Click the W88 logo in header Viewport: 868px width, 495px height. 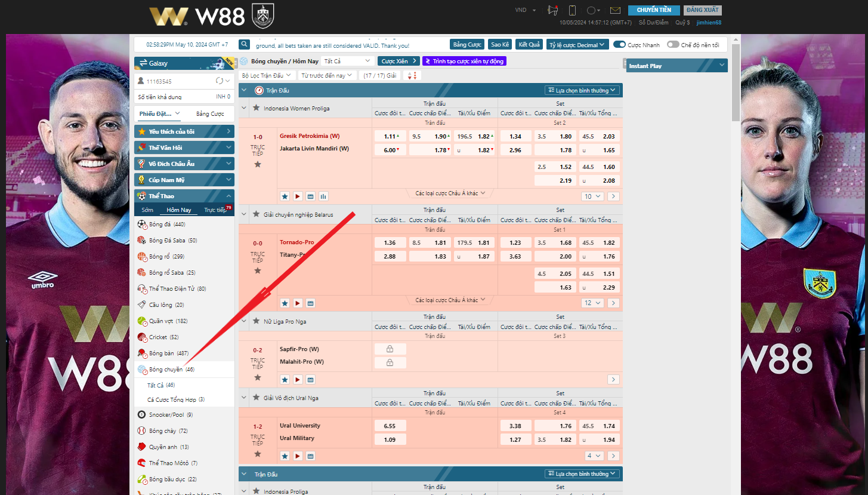pos(197,16)
